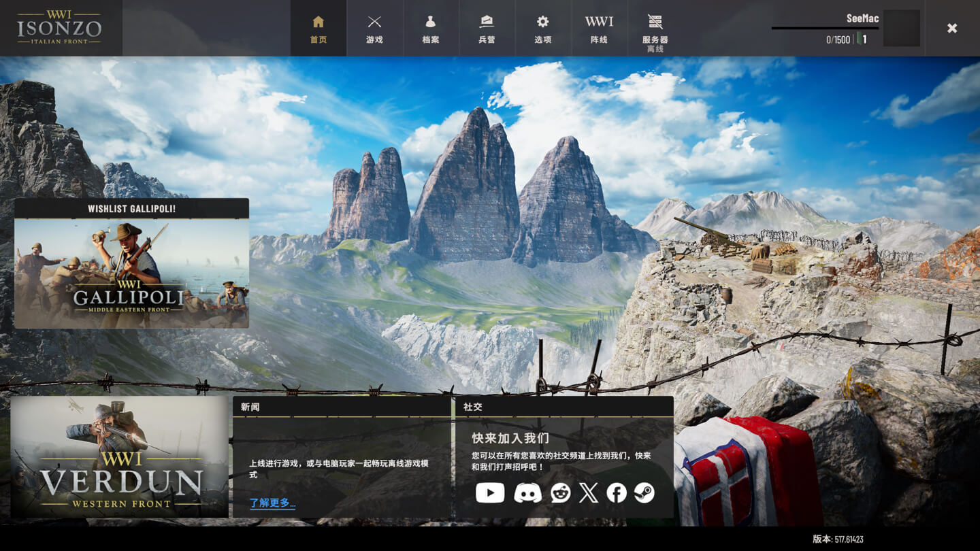Close the game with the X button
980x551 pixels.
(x=952, y=28)
